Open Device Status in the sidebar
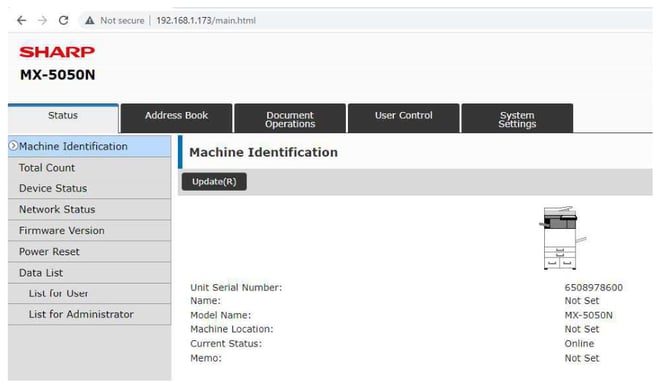The width and height of the screenshot is (659, 387). (x=89, y=188)
